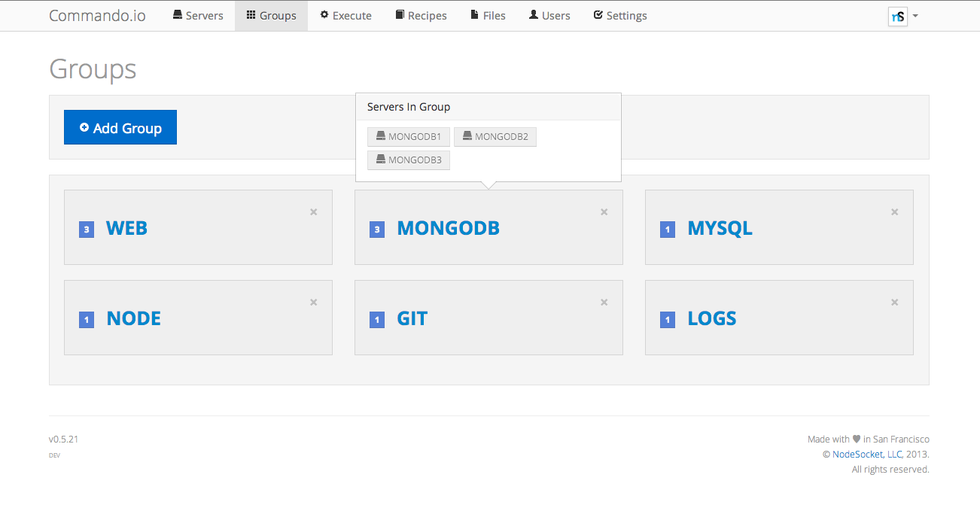Switch to the Recipes tab
980x505 pixels.
421,16
